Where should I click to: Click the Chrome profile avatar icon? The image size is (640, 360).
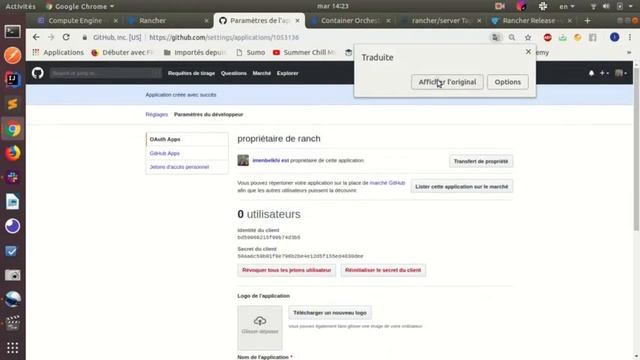click(614, 38)
